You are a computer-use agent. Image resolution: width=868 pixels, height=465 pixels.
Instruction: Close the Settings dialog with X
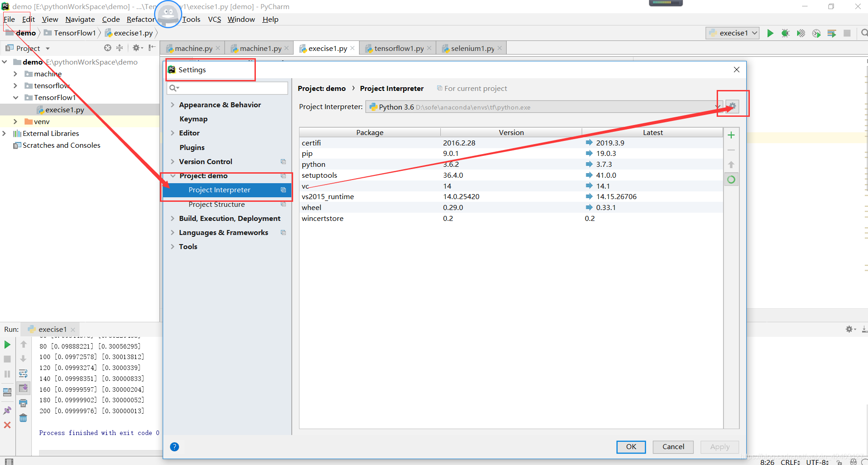[x=737, y=70]
